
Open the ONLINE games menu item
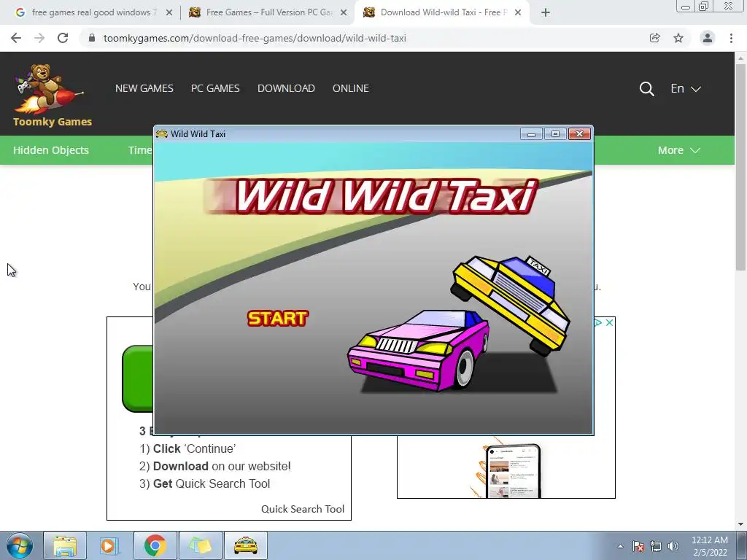[x=351, y=88]
